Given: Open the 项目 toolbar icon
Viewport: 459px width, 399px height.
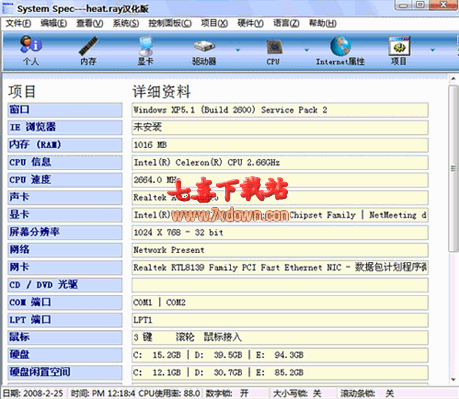Looking at the screenshot, I should [x=399, y=50].
